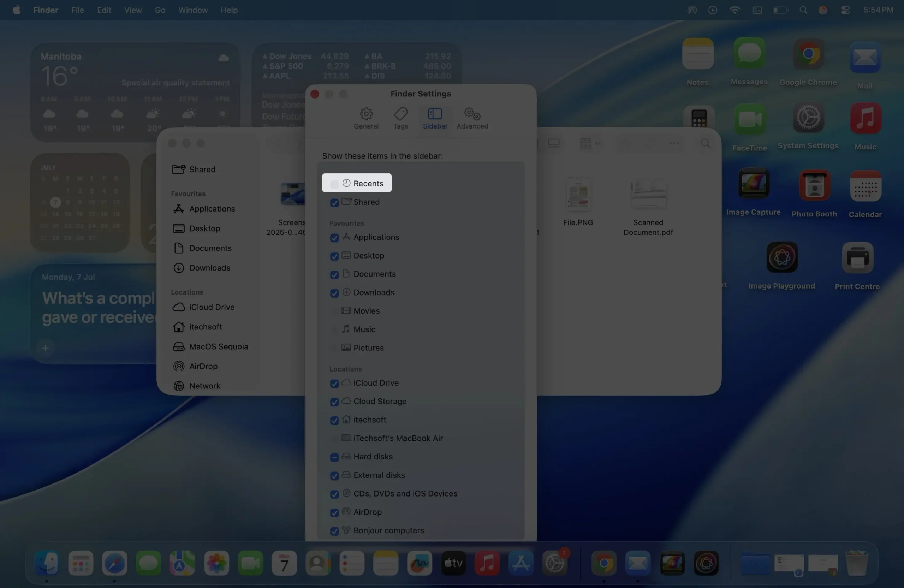Enable the Recents sidebar checkbox
This screenshot has width=904, height=588.
click(x=334, y=184)
